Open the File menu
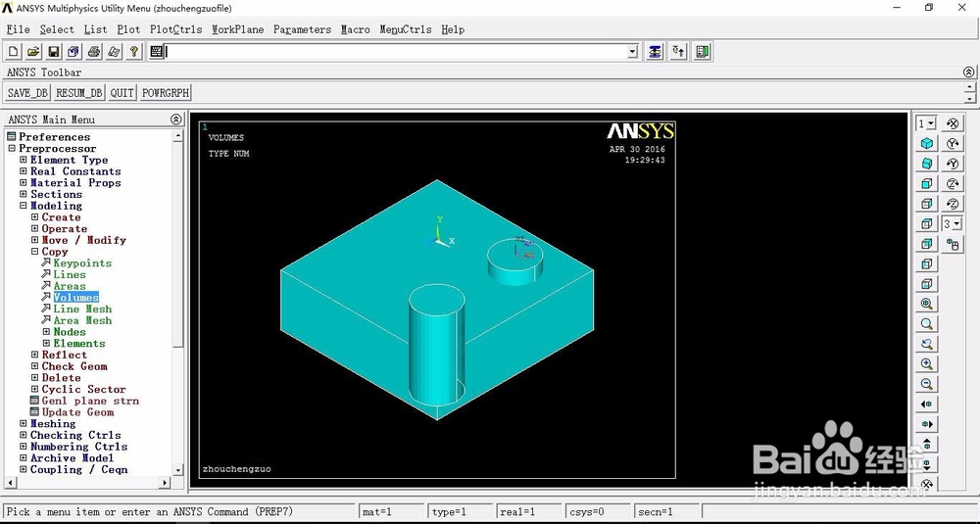Image resolution: width=980 pixels, height=524 pixels. (18, 29)
